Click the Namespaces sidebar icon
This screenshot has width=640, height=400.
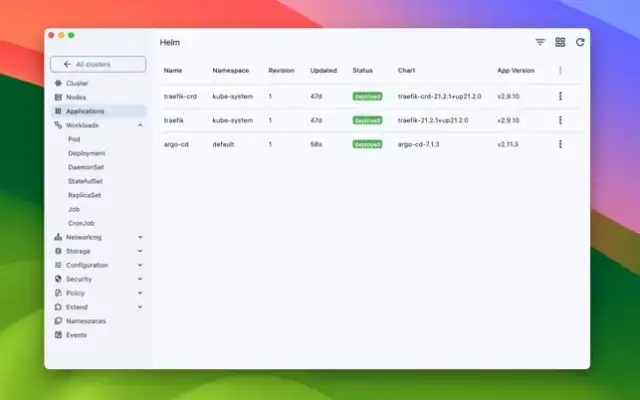tap(58, 321)
